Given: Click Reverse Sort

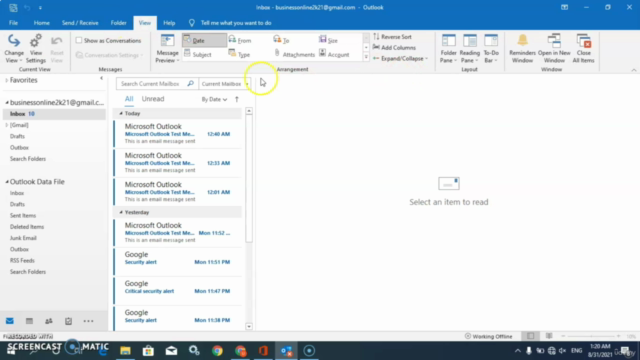Looking at the screenshot, I should (x=392, y=37).
